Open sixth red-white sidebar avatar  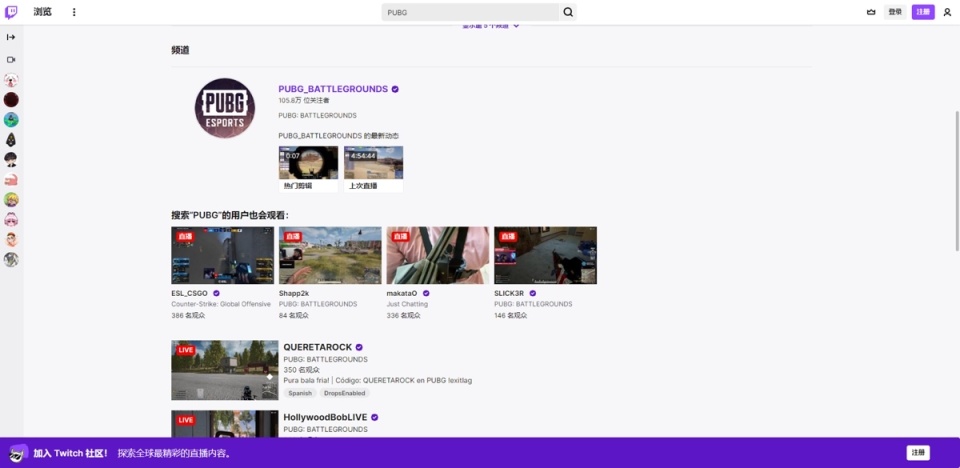tap(11, 179)
